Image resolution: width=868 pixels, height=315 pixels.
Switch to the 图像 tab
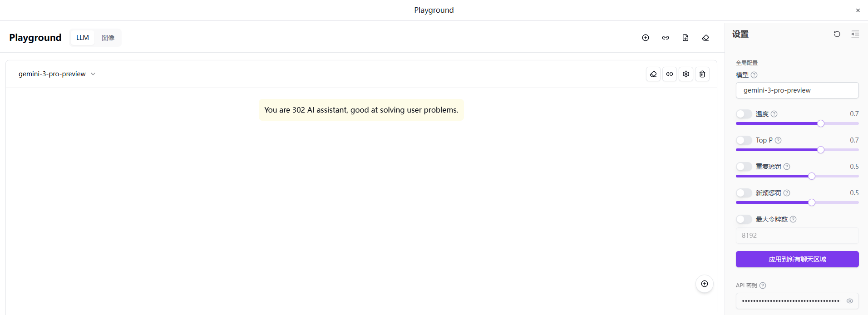pyautogui.click(x=108, y=38)
